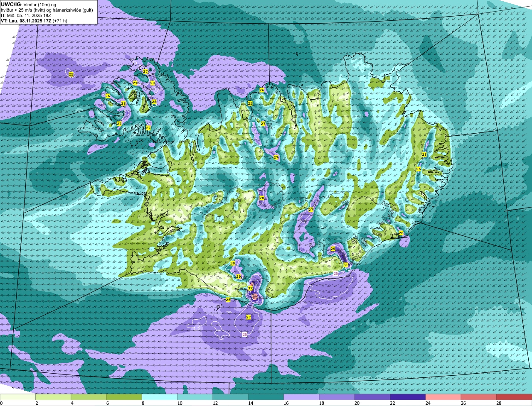Click the 6–8 m/s olive green legend swatch
This screenshot has height=406, width=532.
124,397
